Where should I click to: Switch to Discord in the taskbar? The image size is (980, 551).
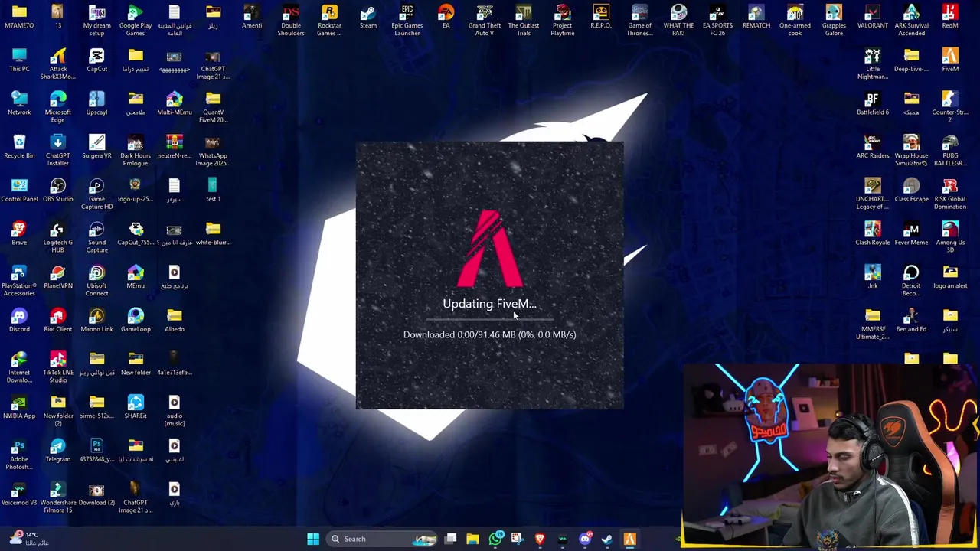pos(585,539)
